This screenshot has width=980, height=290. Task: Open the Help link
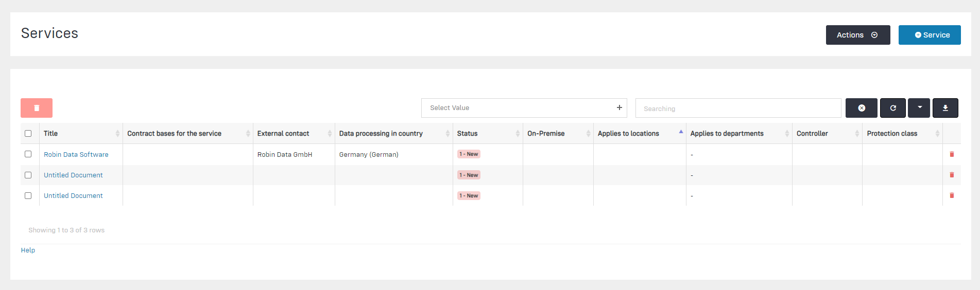(x=28, y=250)
